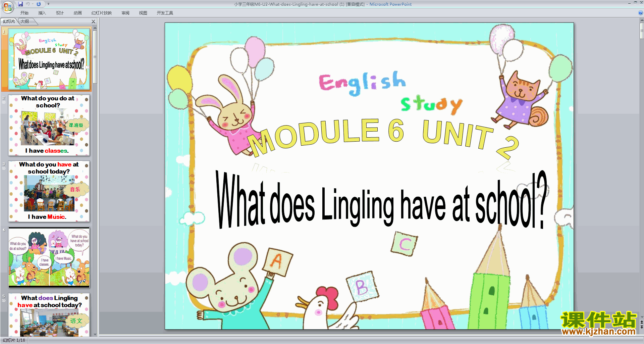
Task: Switch to 幻灯片 thumbnails pane tab
Action: pyautogui.click(x=9, y=21)
